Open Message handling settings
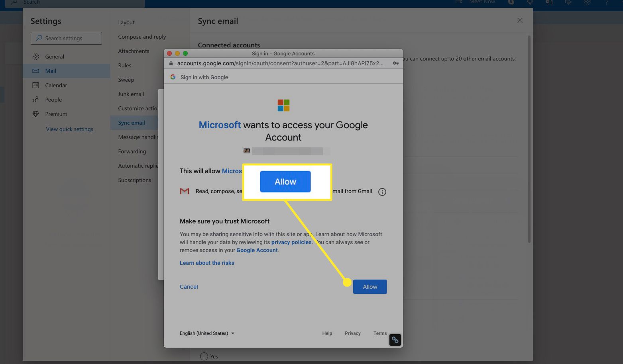 [138, 137]
